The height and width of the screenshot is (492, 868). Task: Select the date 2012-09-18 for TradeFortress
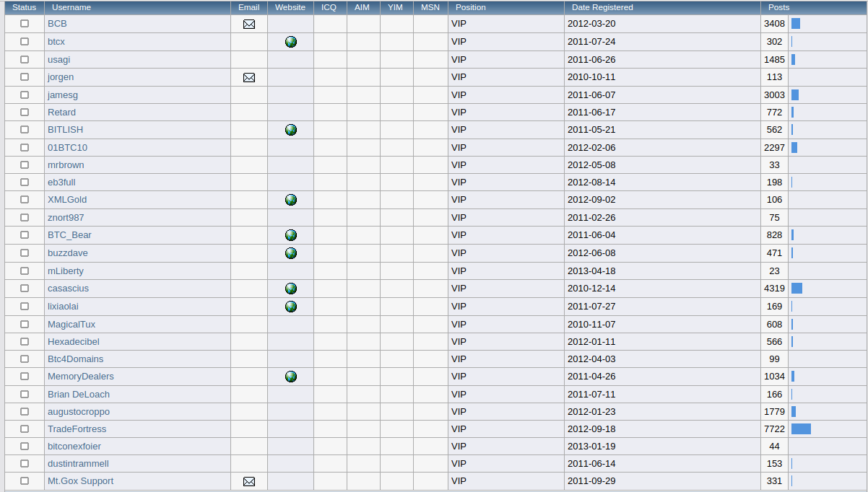tap(591, 429)
